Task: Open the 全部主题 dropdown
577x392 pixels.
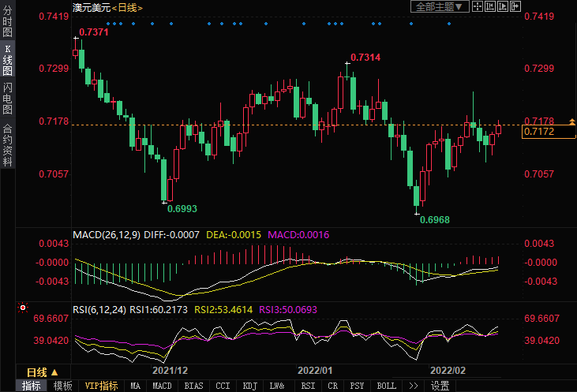Action: click(440, 6)
